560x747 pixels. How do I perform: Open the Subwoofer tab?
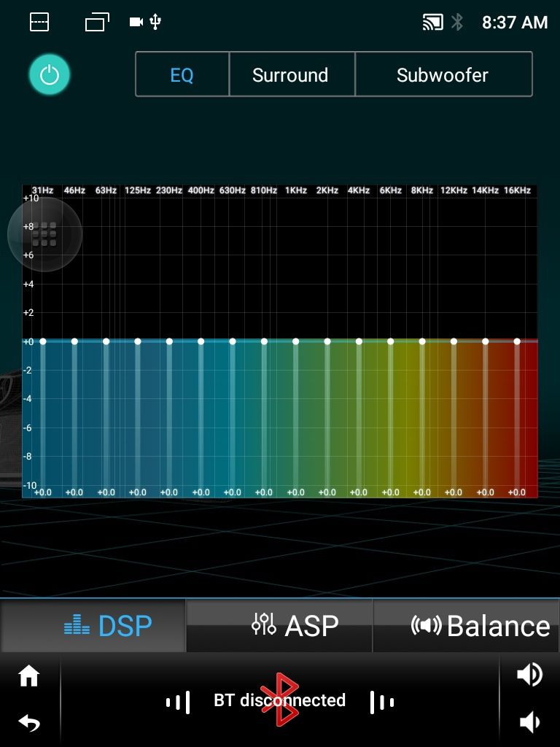coord(443,74)
